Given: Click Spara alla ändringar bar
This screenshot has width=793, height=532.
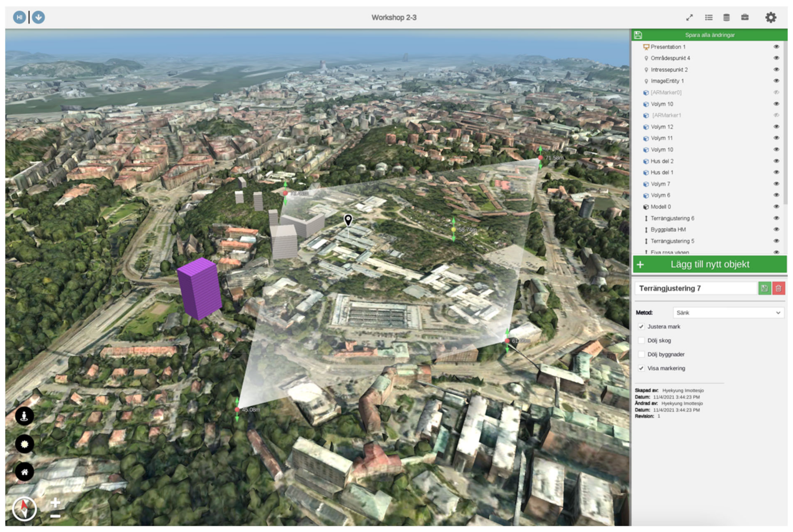Looking at the screenshot, I should pos(709,35).
